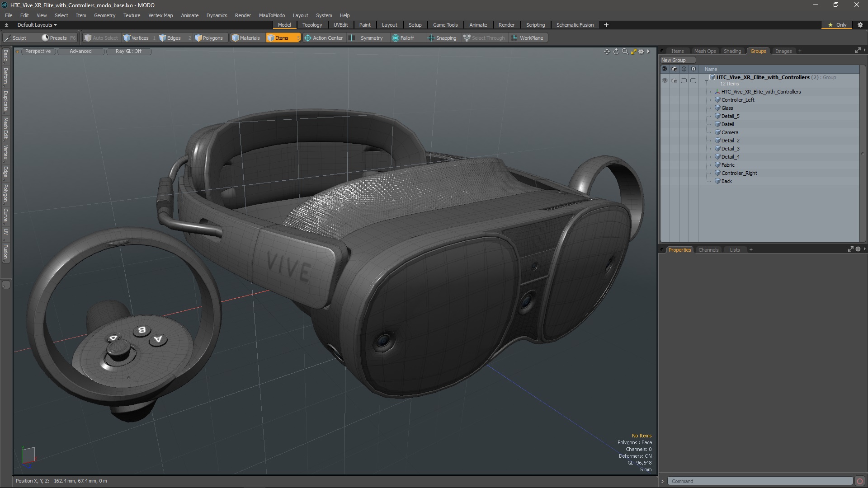This screenshot has height=488, width=868.
Task: Open the Geometry menu
Action: [x=104, y=15]
